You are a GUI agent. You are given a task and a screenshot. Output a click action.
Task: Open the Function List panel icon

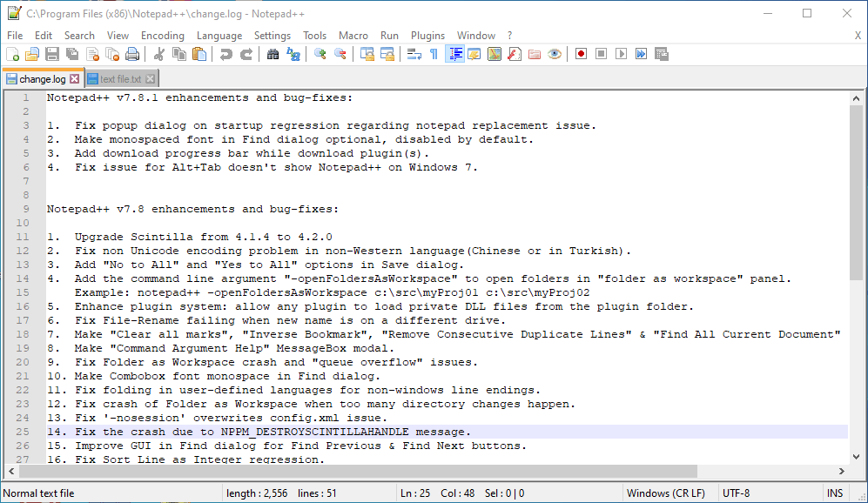point(515,54)
